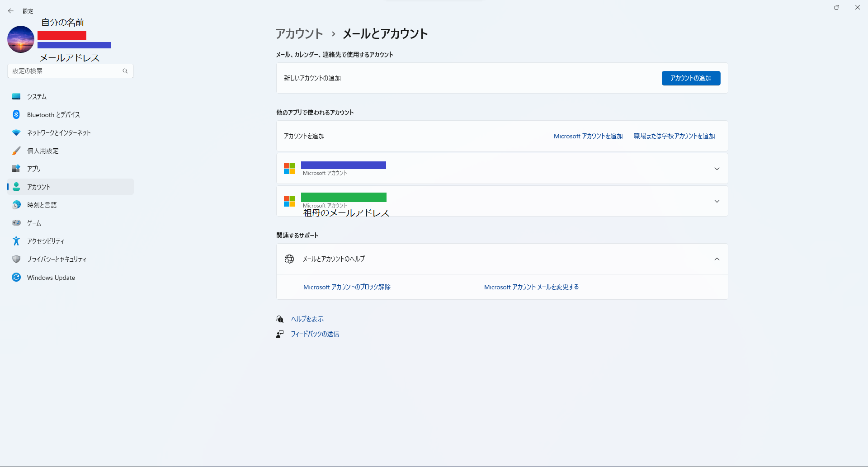The image size is (868, 467).
Task: Open システム settings category
Action: click(71, 96)
